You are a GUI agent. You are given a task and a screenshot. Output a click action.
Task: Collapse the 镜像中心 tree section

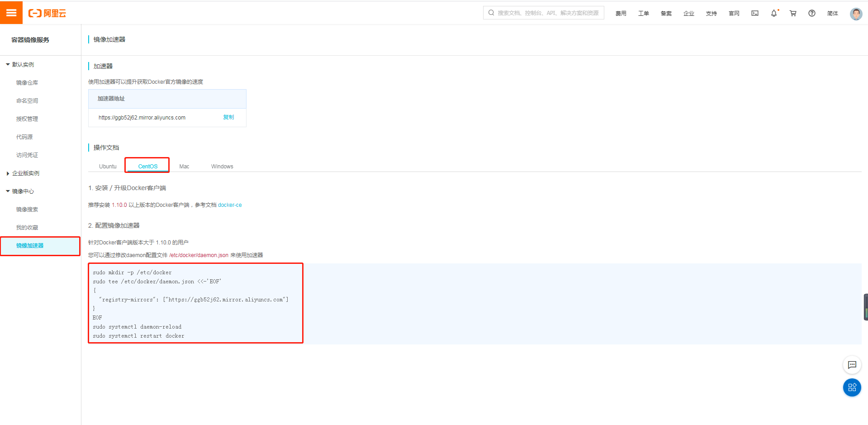click(x=8, y=191)
